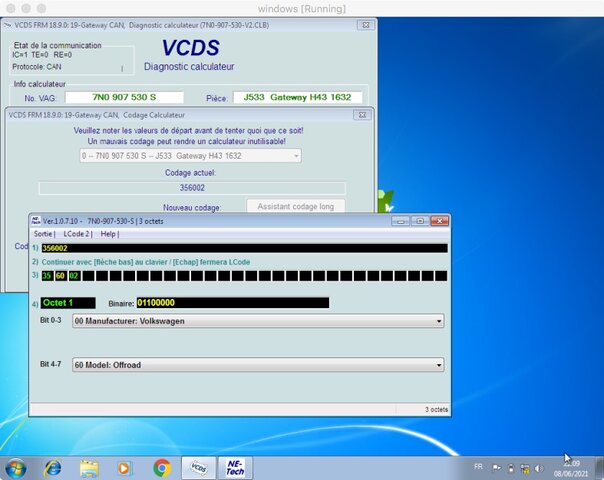Open the calculateur selection dropdown in Codage window
Viewport: 604px width, 480px height.
tap(191, 156)
